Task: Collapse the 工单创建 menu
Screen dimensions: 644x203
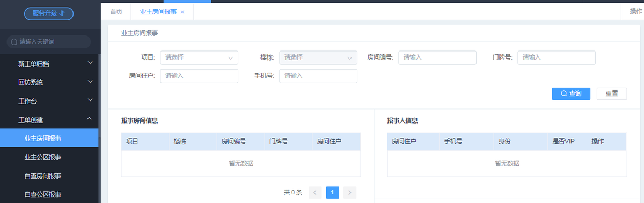Action: [49, 119]
